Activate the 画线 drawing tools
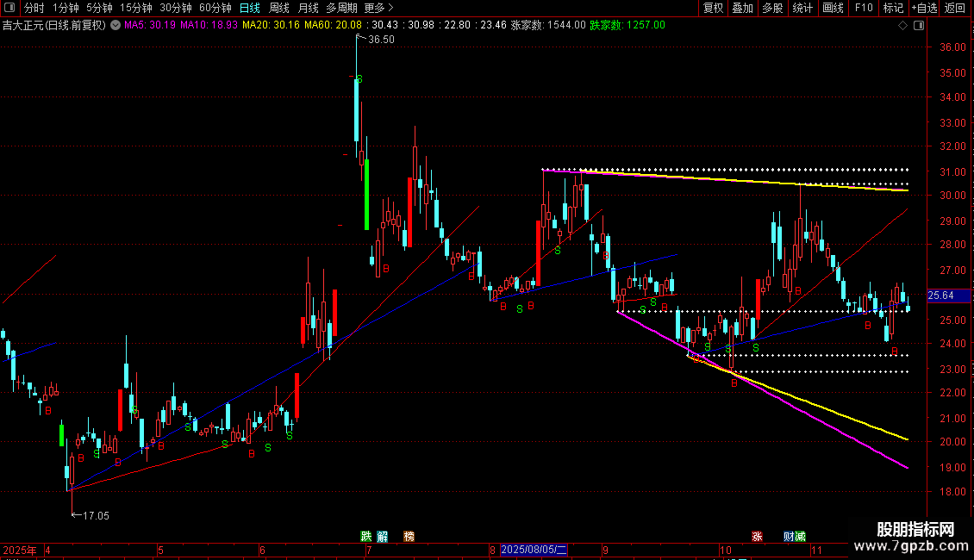The width and height of the screenshot is (974, 560). [833, 8]
